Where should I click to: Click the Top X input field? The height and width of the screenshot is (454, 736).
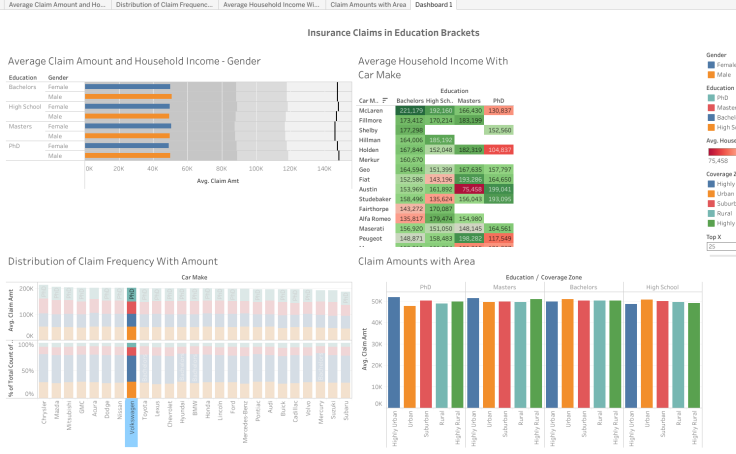click(x=720, y=245)
